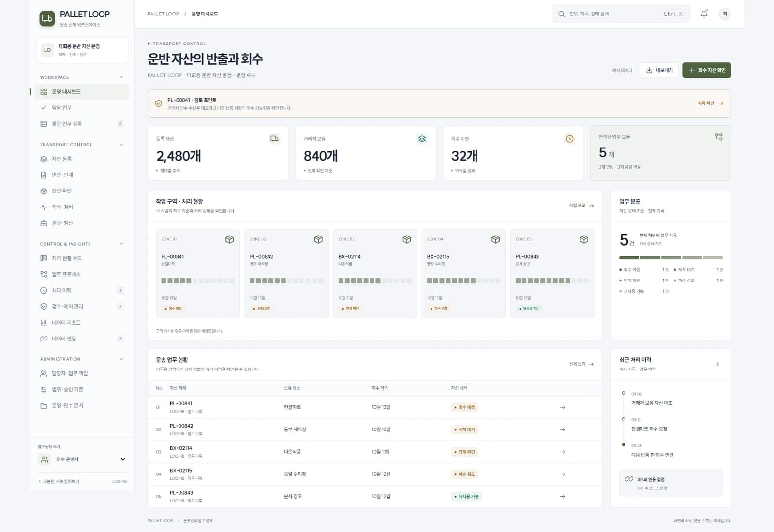Click 전체 보기 link in 운송 업무 현황
This screenshot has height=532, width=774.
tap(581, 364)
